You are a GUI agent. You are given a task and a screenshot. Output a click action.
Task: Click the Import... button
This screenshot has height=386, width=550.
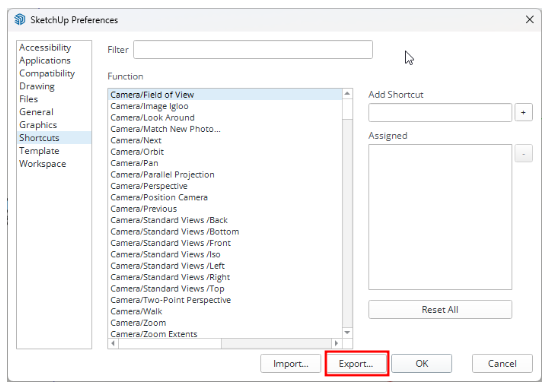click(x=290, y=364)
